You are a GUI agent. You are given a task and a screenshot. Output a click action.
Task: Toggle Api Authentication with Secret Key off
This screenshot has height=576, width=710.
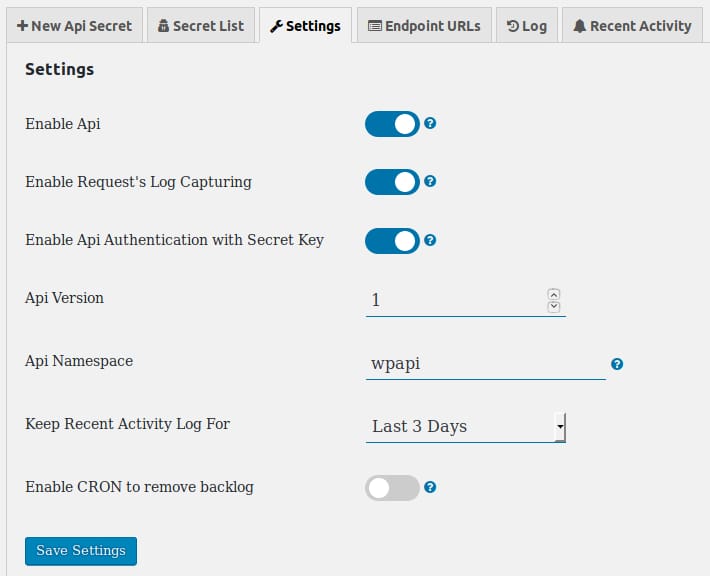(392, 240)
